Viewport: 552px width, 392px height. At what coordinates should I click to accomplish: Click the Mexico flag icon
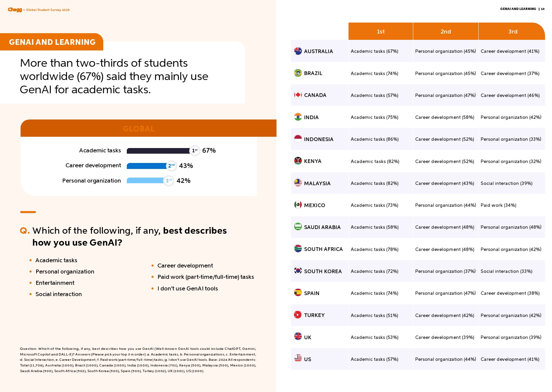(x=298, y=205)
